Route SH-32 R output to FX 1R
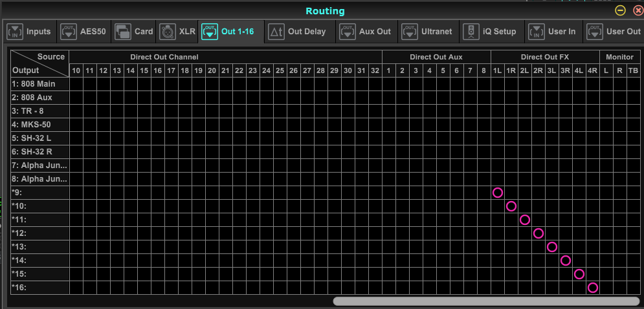This screenshot has height=309, width=644. pos(511,152)
